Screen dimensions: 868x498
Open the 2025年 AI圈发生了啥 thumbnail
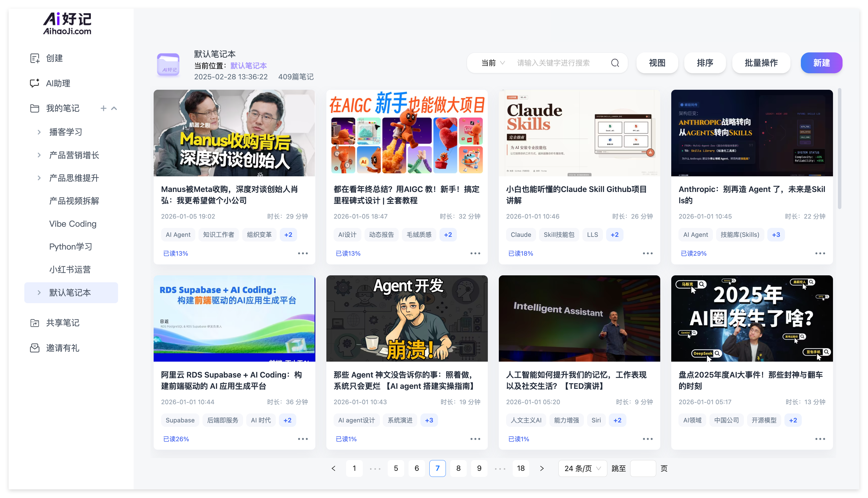click(751, 318)
